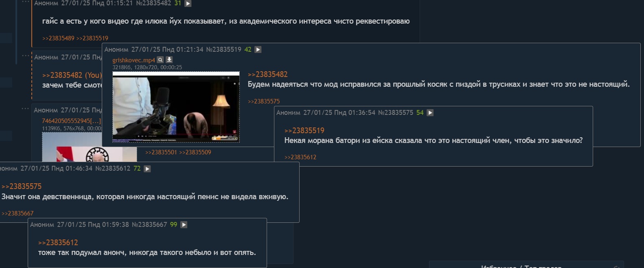644x268 pixels.
Task: Follow reply link >>23835509
Action: 195,152
